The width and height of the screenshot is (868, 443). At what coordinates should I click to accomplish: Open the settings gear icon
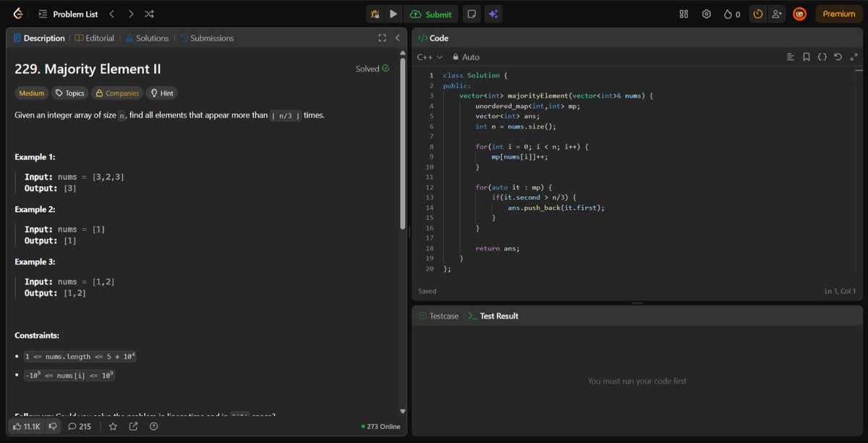click(x=707, y=14)
